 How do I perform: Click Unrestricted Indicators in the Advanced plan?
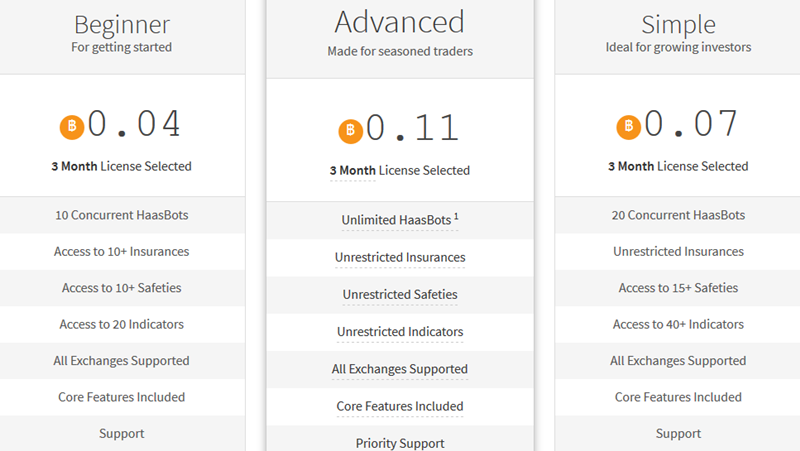400,332
